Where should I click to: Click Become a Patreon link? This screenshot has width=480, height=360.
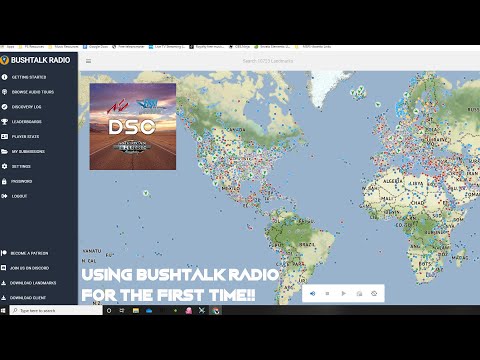[x=29, y=253]
